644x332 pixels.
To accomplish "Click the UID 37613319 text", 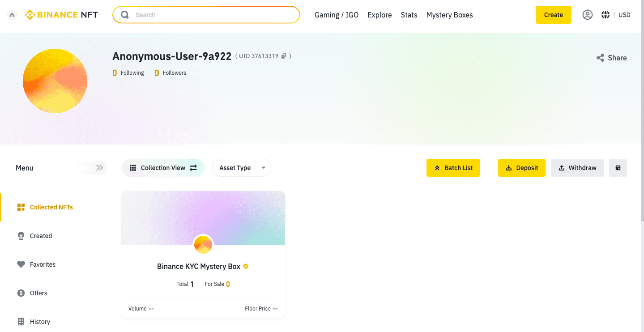I will 259,56.
